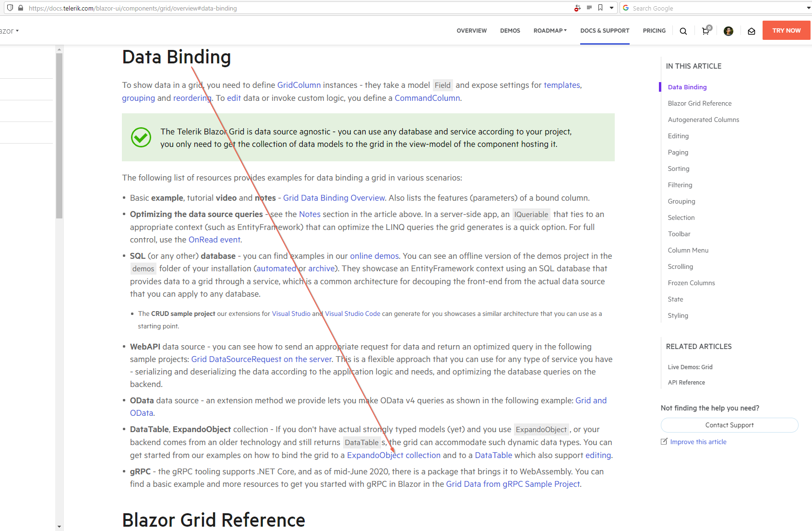
Task: Click the sidebar scrollbar thumb
Action: [x=59, y=136]
